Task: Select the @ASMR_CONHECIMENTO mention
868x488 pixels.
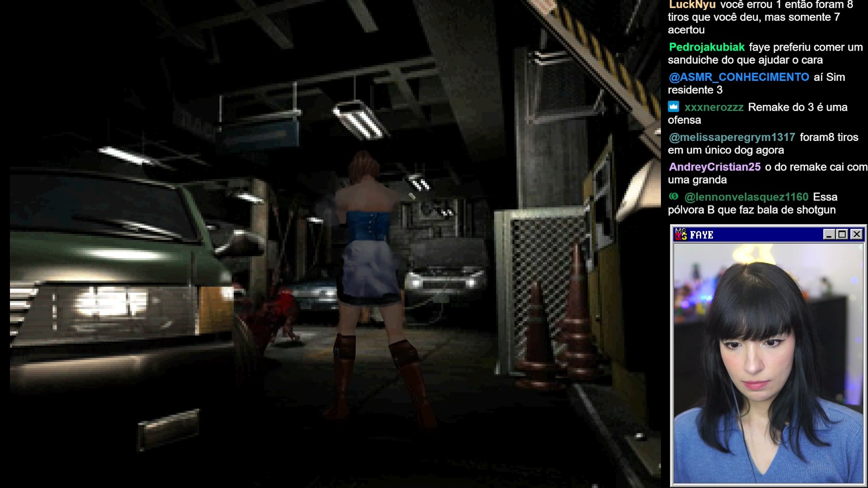Action: 739,77
